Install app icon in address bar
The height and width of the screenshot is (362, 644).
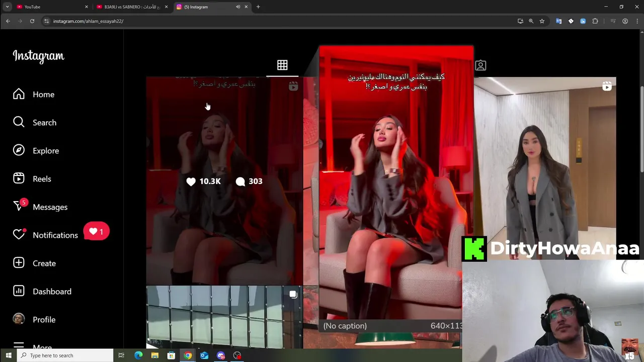(x=520, y=21)
